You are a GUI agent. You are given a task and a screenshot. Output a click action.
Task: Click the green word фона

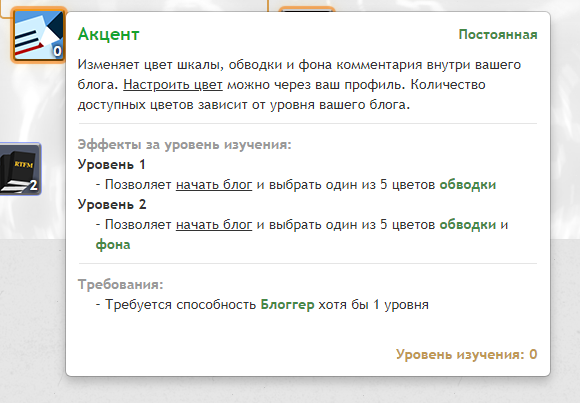pos(113,245)
